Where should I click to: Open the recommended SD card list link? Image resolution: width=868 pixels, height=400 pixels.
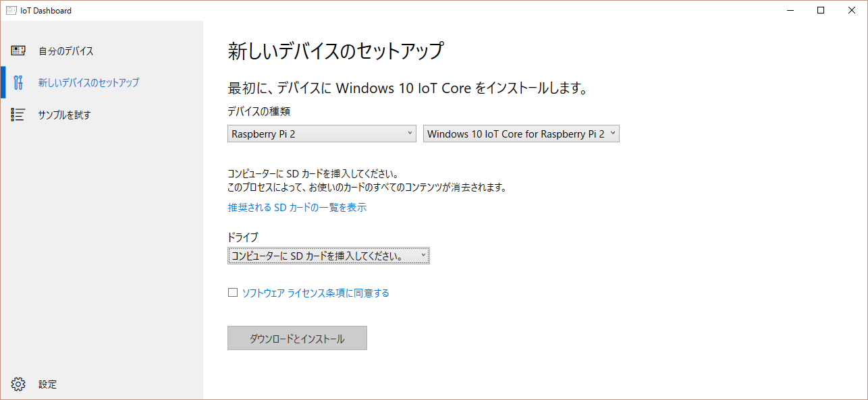297,208
